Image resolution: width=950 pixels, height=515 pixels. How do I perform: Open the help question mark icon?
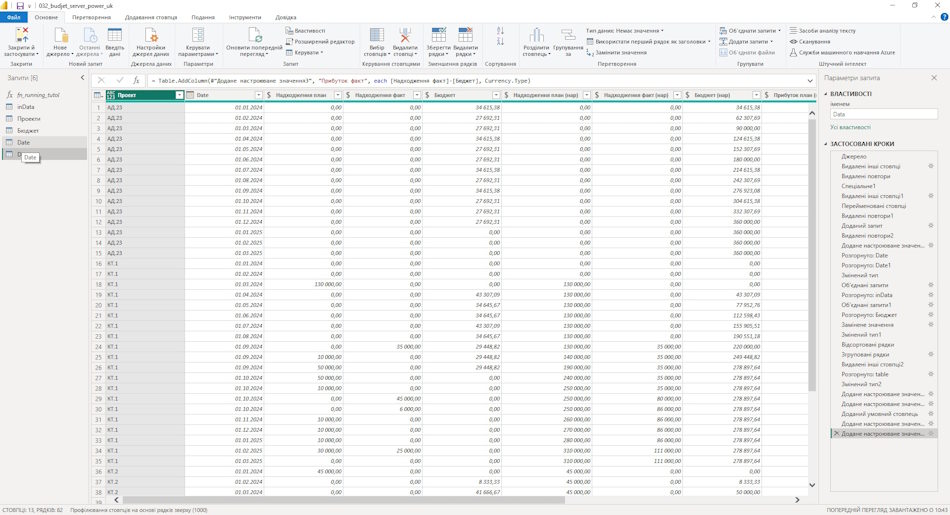pyautogui.click(x=944, y=18)
